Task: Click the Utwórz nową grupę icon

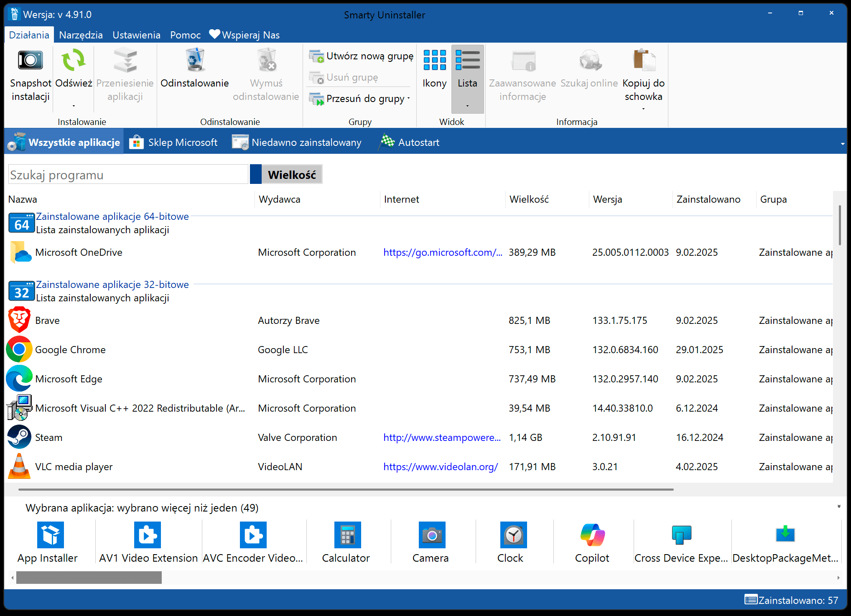Action: click(316, 56)
